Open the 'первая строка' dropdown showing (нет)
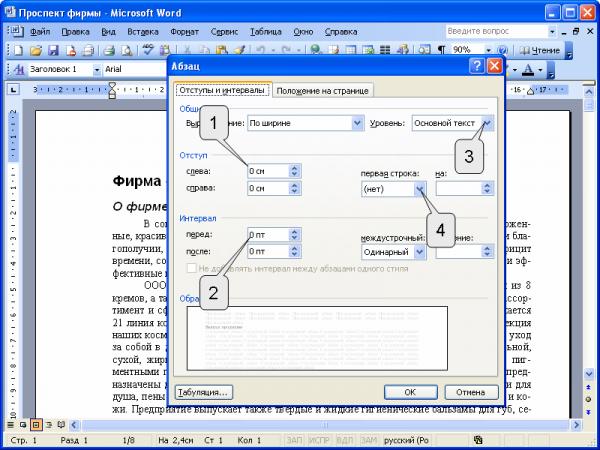The width and height of the screenshot is (600, 450). click(x=420, y=189)
